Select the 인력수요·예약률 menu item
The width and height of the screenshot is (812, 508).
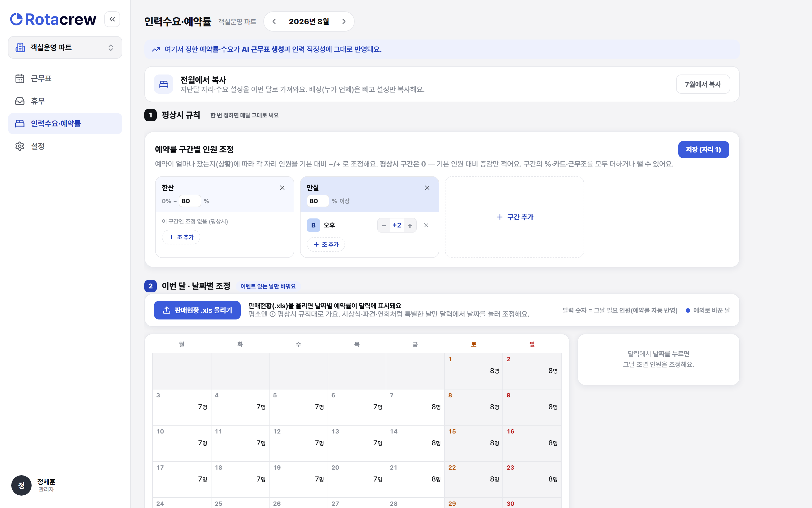click(65, 124)
